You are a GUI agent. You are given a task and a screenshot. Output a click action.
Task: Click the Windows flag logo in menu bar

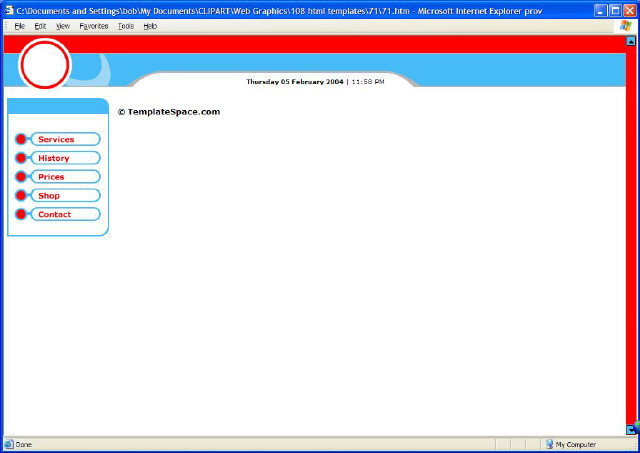click(x=626, y=25)
